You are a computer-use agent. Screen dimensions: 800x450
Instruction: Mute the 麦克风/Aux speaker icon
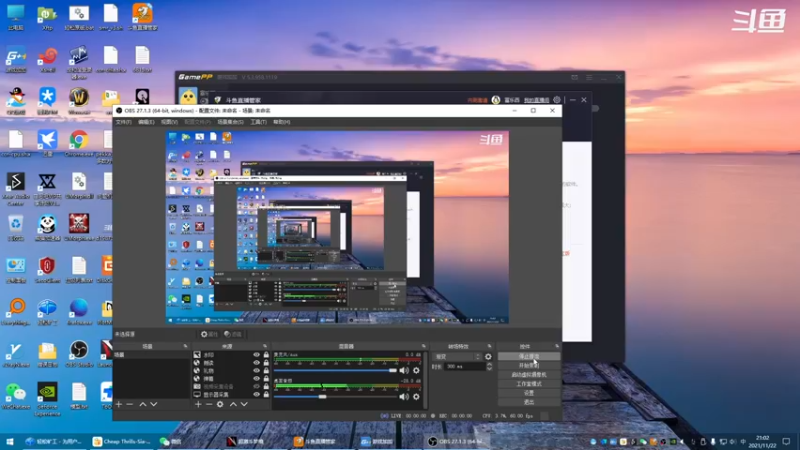pos(404,370)
